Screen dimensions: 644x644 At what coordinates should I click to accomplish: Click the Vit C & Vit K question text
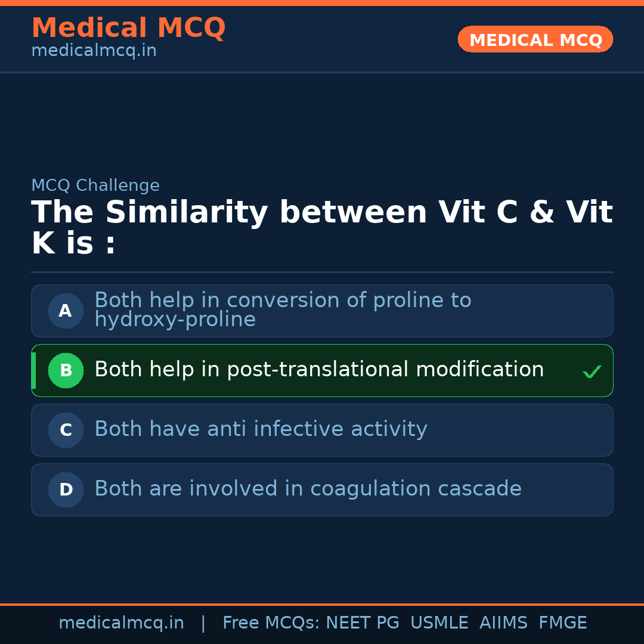322,228
